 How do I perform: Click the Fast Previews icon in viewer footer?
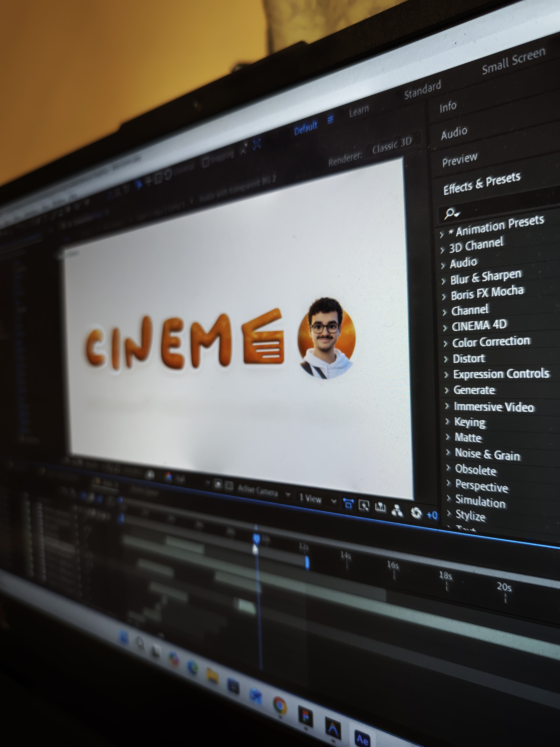[364, 506]
